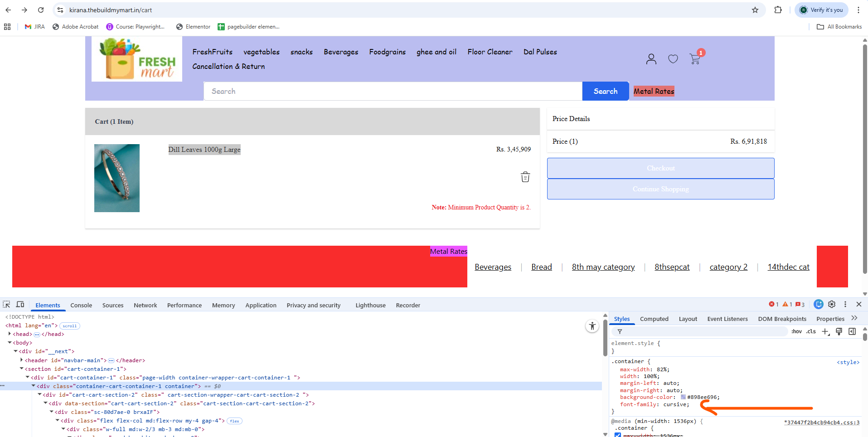The height and width of the screenshot is (437, 868).
Task: Click the address bar URL
Action: (111, 10)
